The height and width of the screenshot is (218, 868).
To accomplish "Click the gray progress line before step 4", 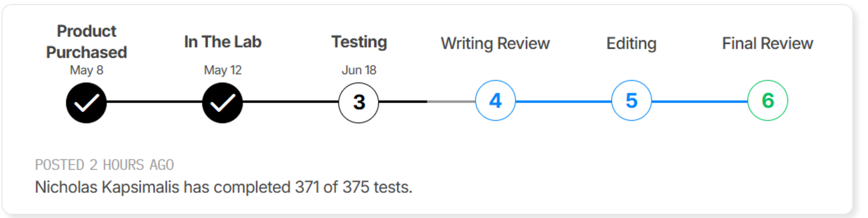I will click(x=451, y=101).
